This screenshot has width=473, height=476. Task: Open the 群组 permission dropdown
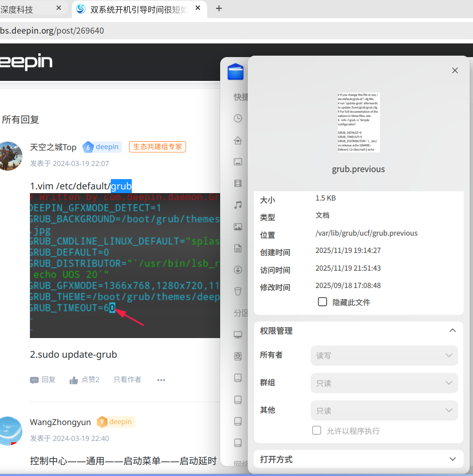pyautogui.click(x=384, y=383)
